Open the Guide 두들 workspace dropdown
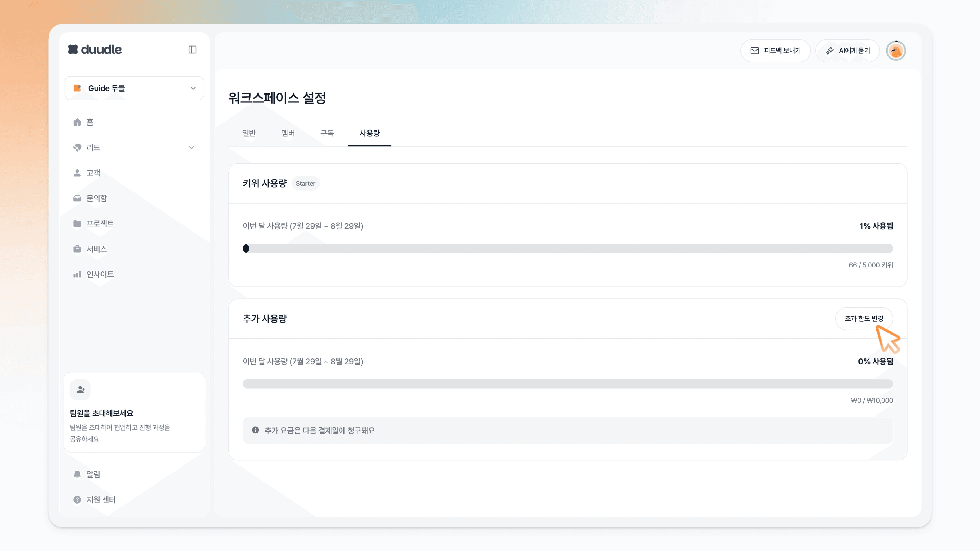This screenshot has width=980, height=551. [134, 88]
